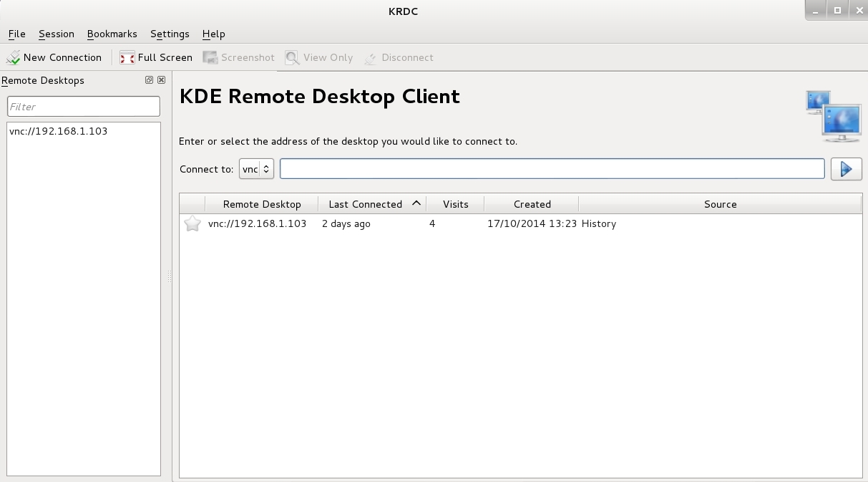Click the Connect to address field

(x=552, y=169)
